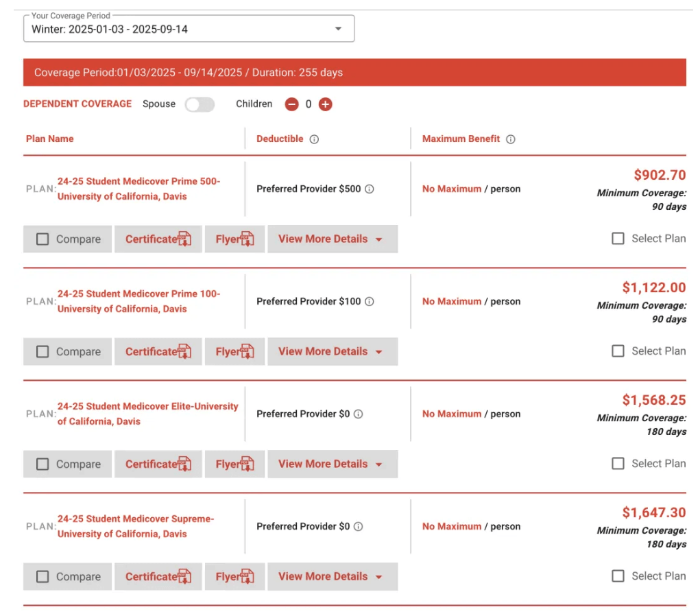Click the $1,568.25 price text
This screenshot has width=700, height=614.
point(654,401)
